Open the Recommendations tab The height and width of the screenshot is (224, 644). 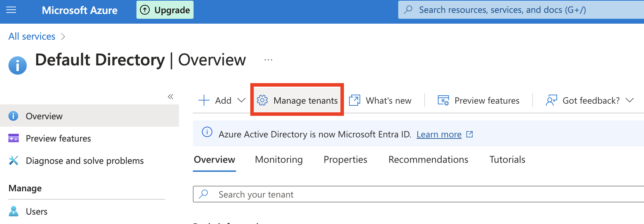(x=428, y=160)
